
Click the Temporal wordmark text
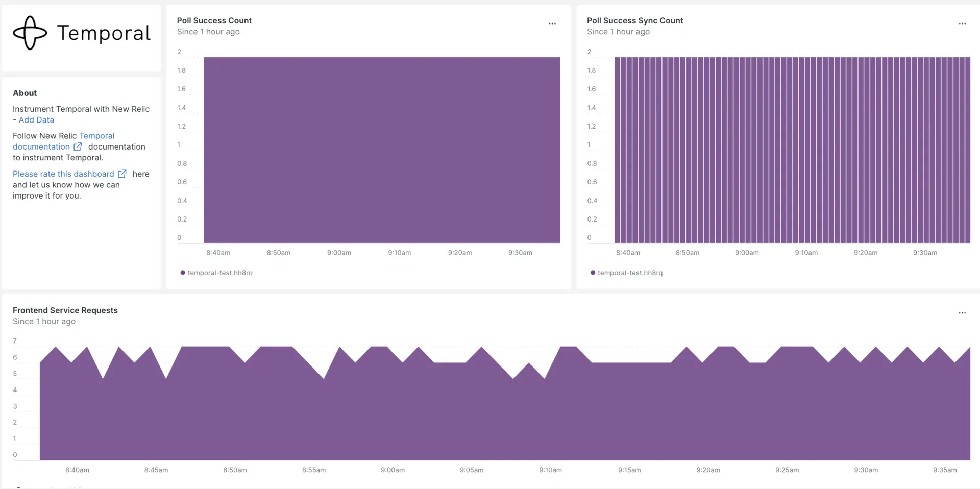point(104,33)
